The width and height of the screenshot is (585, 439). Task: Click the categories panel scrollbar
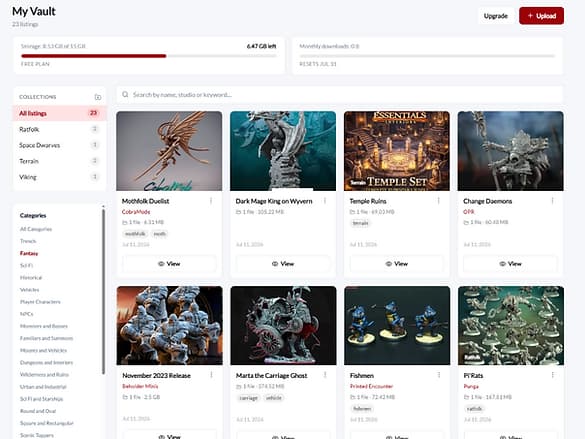coord(103,292)
